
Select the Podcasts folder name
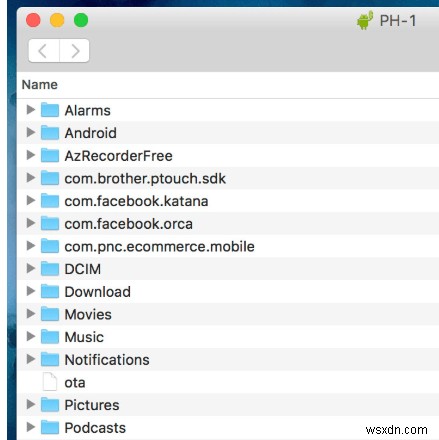[95, 428]
